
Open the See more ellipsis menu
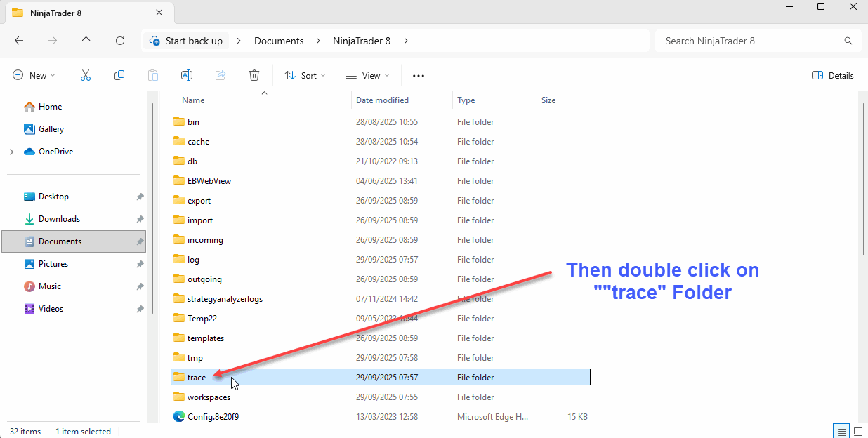[x=419, y=75]
